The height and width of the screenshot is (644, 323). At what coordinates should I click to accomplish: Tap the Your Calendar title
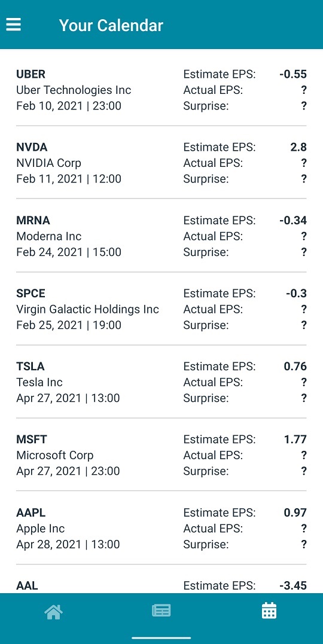tap(111, 25)
